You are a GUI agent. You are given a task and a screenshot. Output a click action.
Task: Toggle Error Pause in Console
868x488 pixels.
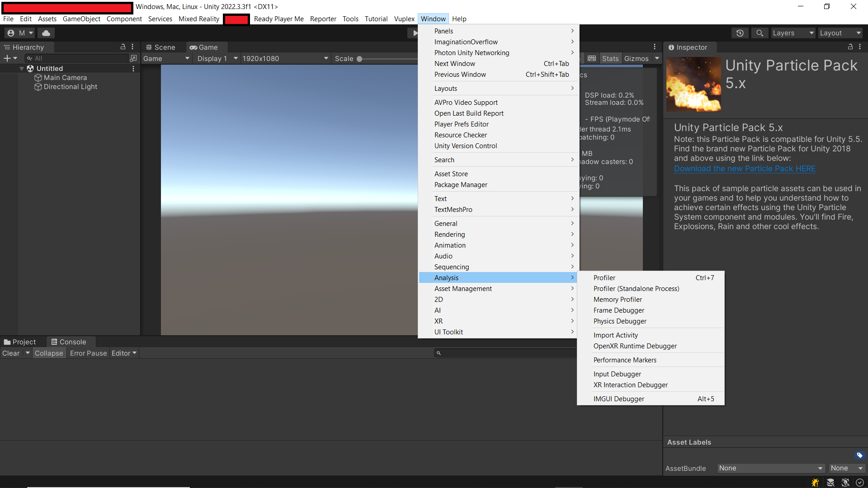coord(88,353)
